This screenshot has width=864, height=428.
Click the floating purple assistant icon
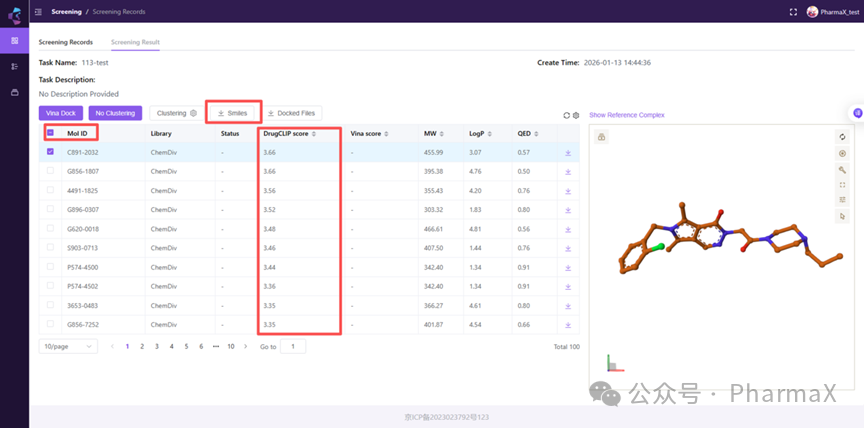(857, 113)
